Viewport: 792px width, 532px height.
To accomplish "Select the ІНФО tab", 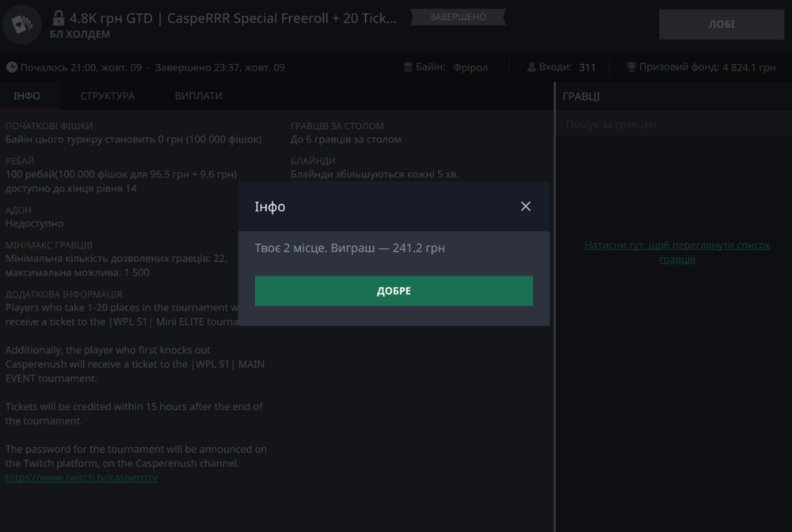I will pyautogui.click(x=27, y=96).
